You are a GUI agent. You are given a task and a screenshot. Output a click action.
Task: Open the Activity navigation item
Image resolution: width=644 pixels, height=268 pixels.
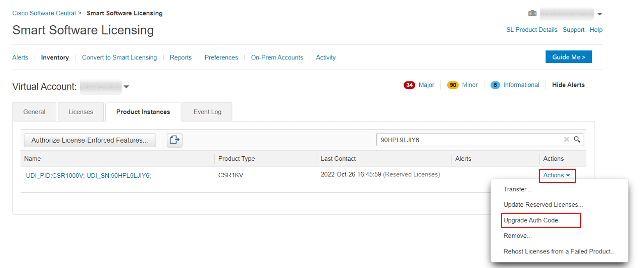[325, 57]
